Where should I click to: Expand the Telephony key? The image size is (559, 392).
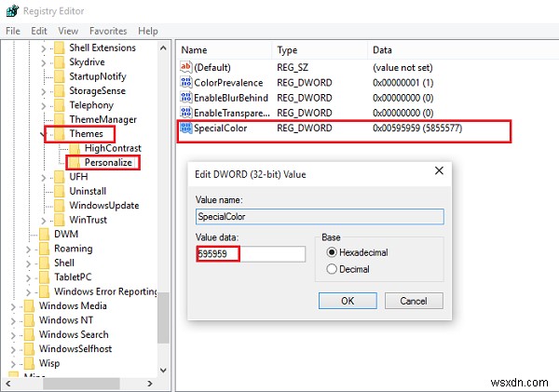[44, 106]
